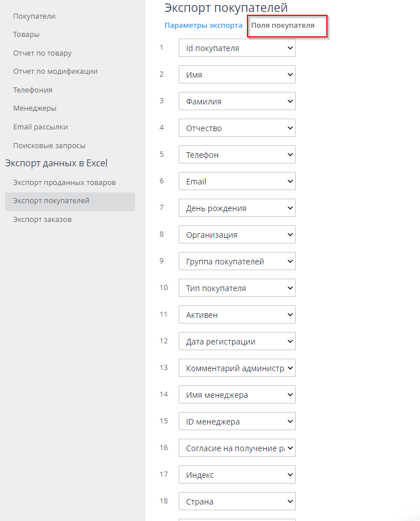Image resolution: width=420 pixels, height=521 pixels.
Task: Open the 'Фамилия' dropdown selector
Action: pos(237,102)
